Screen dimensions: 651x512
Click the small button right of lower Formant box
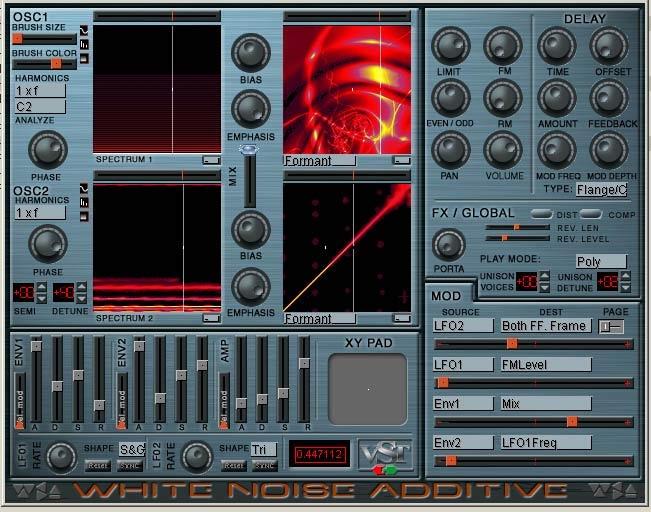[402, 318]
